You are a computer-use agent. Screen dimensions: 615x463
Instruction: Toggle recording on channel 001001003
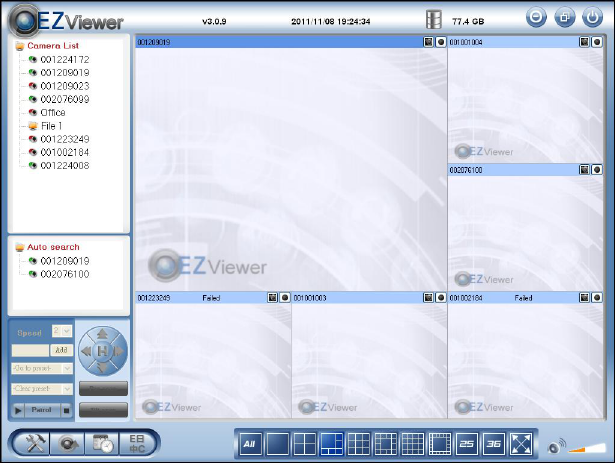pos(441,297)
